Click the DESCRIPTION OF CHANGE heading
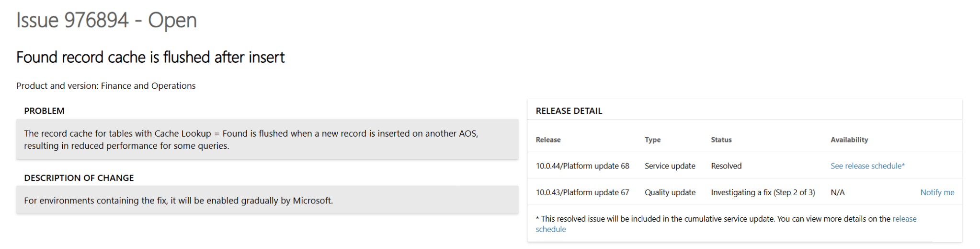The width and height of the screenshot is (980, 249). [x=79, y=178]
